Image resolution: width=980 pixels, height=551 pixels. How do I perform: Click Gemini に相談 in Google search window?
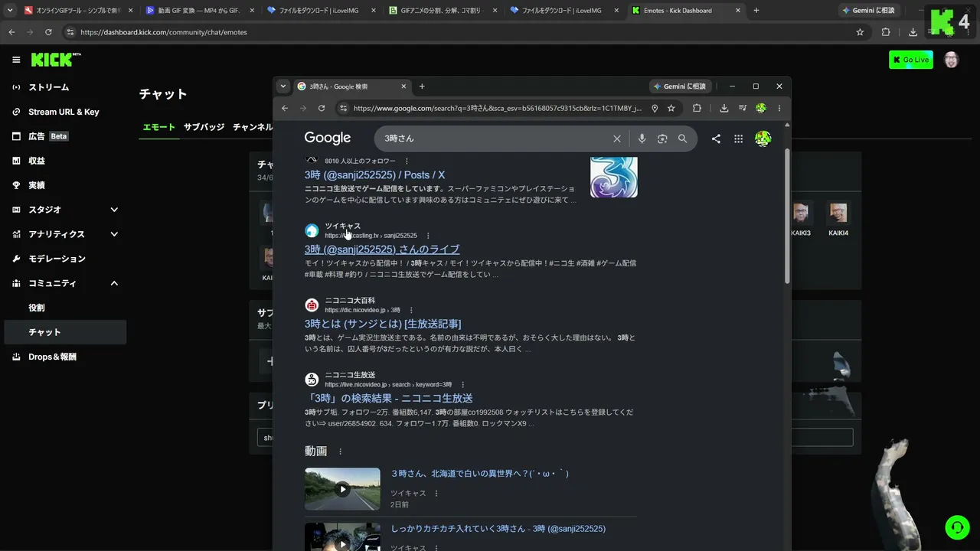point(680,86)
